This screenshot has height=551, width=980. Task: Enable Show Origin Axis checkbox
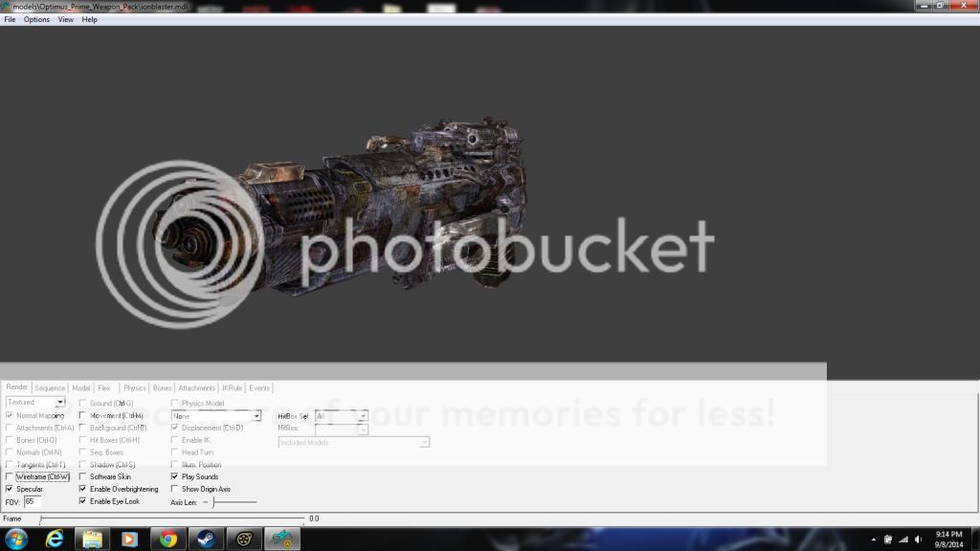tap(174, 489)
